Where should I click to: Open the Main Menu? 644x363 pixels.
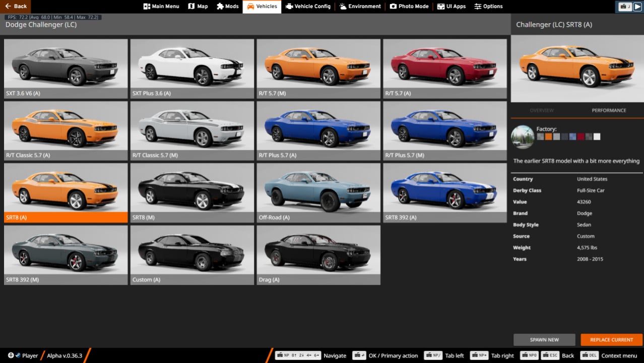click(161, 6)
